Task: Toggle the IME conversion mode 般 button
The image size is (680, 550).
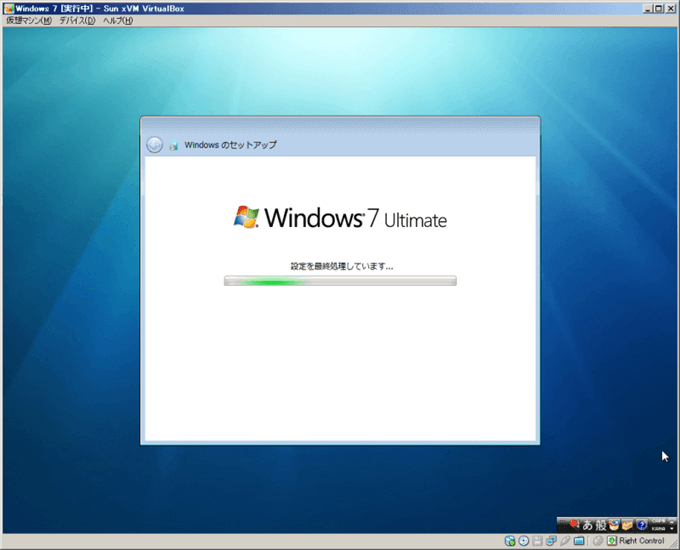Action: pos(600,524)
